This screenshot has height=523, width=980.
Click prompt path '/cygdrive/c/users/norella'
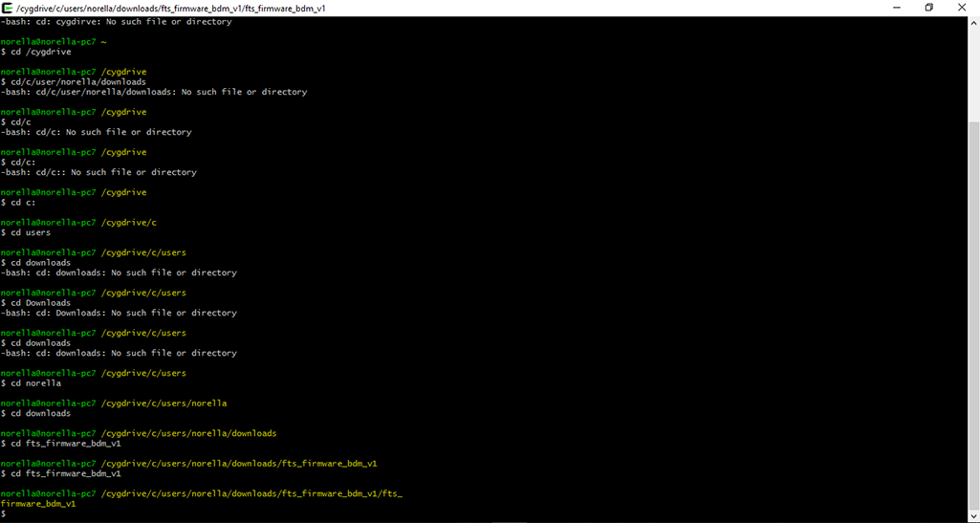(x=163, y=403)
